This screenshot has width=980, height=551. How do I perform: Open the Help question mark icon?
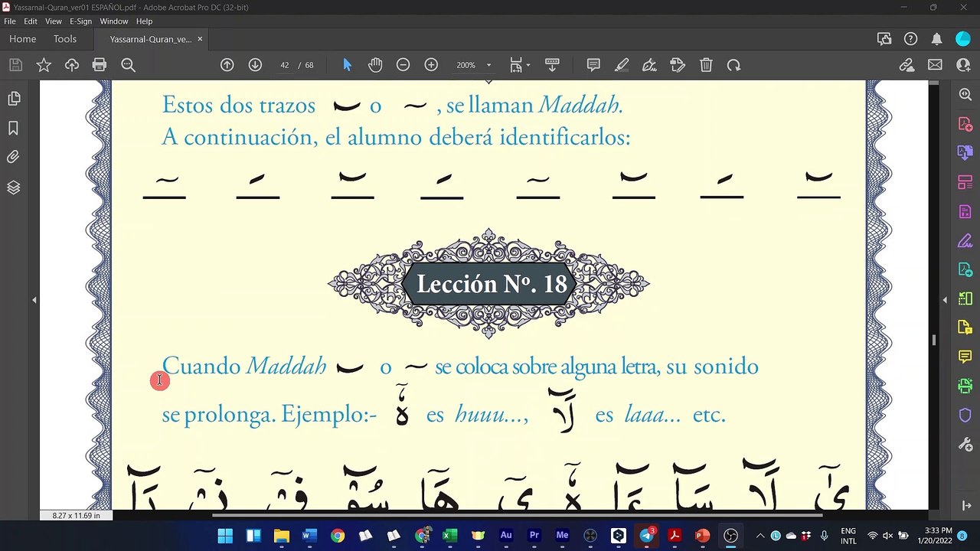coord(910,39)
